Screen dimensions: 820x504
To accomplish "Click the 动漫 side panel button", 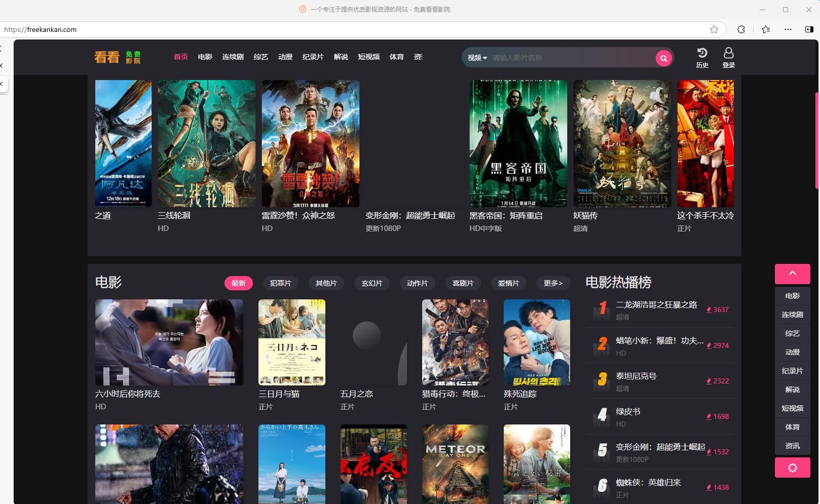I will [x=792, y=352].
